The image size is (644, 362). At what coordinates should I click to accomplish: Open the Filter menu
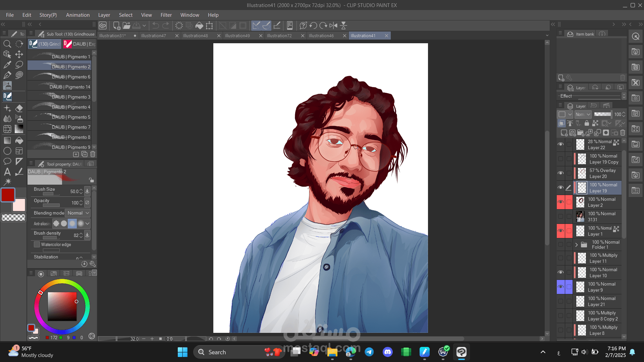[166, 15]
